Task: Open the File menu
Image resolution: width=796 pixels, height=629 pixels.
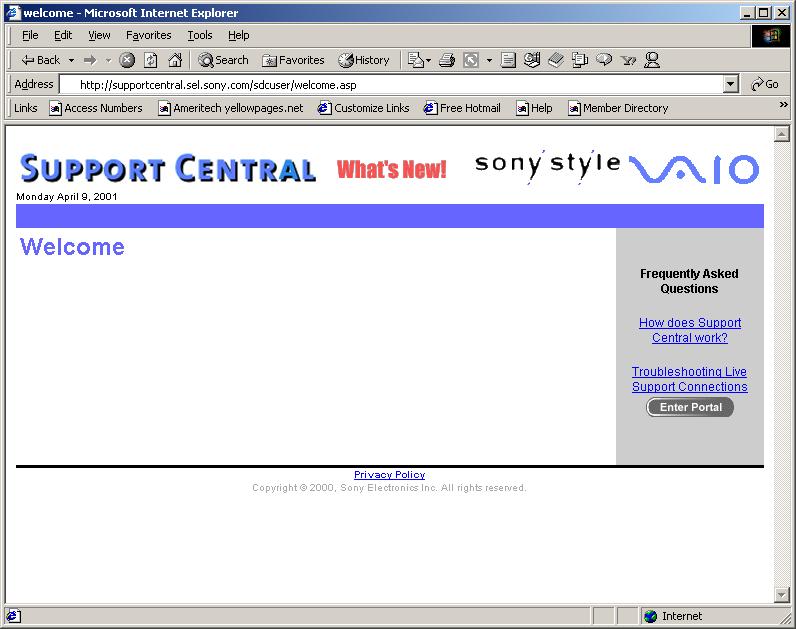Action: pos(30,35)
